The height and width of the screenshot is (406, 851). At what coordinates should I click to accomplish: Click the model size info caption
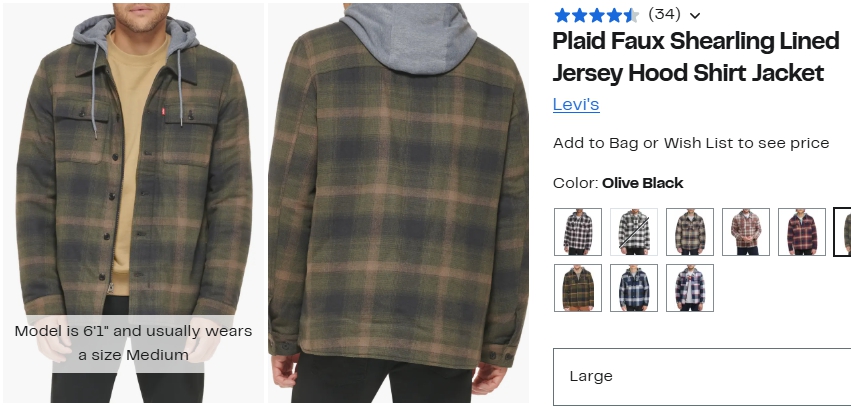[x=134, y=343]
